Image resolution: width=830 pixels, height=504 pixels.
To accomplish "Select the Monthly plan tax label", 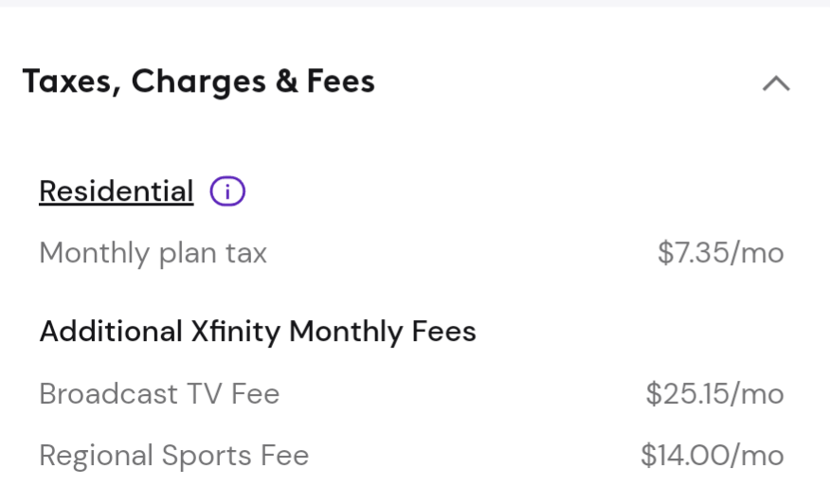I will [x=153, y=253].
